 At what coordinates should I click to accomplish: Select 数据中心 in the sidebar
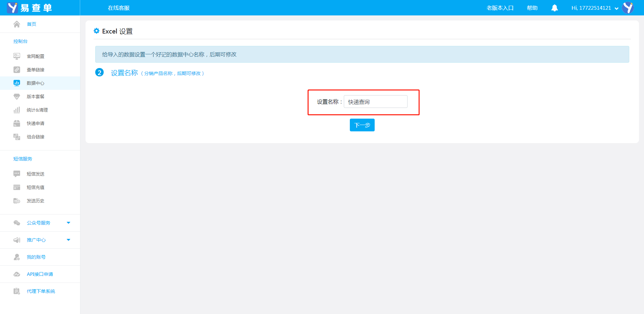click(36, 83)
